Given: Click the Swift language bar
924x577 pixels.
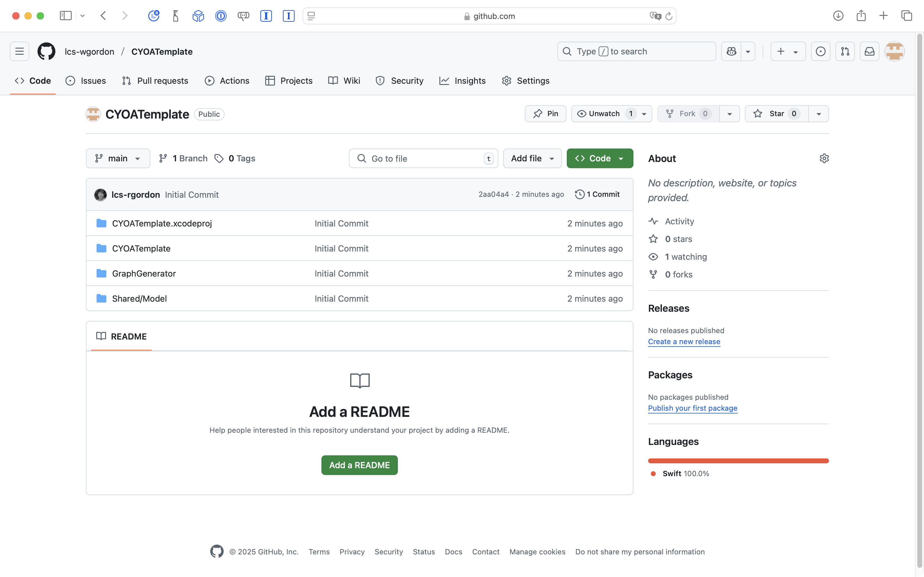Looking at the screenshot, I should point(738,461).
